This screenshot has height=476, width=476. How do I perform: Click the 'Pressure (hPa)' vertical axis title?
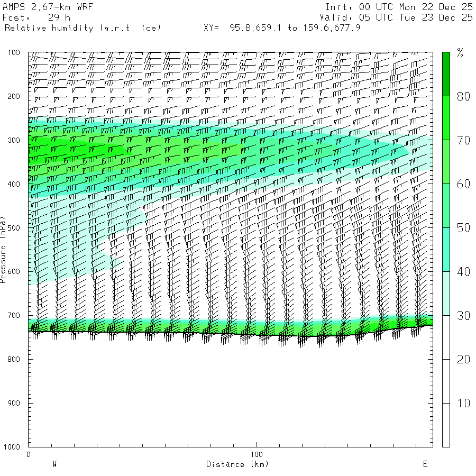3,250
